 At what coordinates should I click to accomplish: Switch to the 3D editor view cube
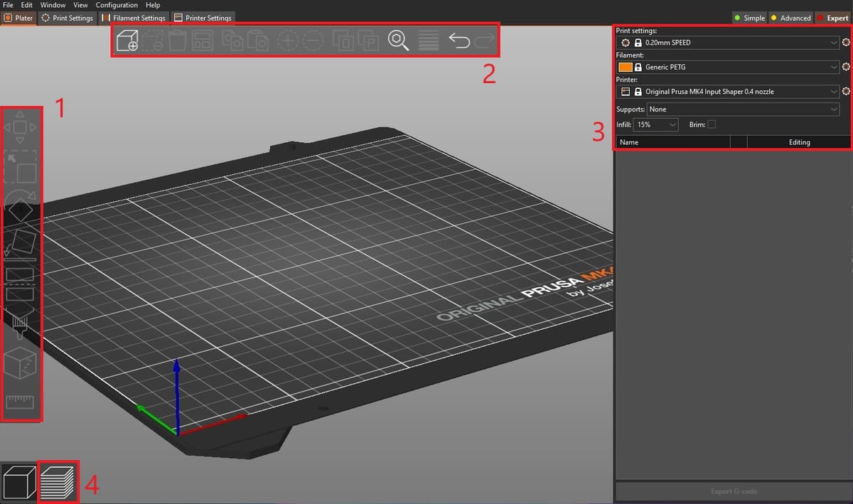(x=19, y=482)
